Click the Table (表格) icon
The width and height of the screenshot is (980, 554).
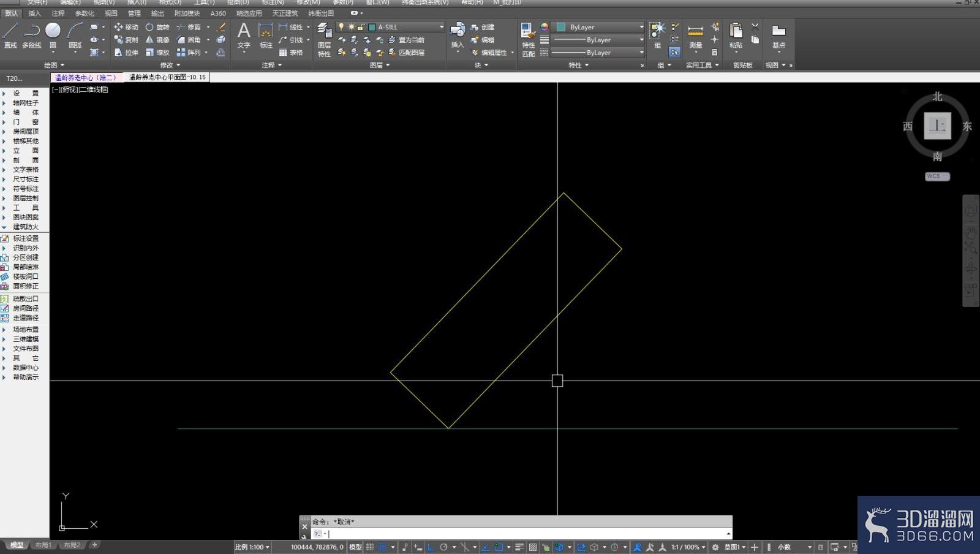(x=291, y=53)
